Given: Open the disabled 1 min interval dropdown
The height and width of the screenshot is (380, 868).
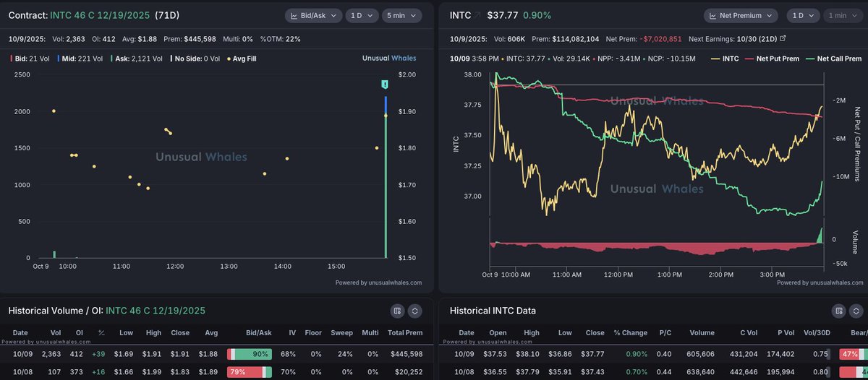Looking at the screenshot, I should pos(841,15).
